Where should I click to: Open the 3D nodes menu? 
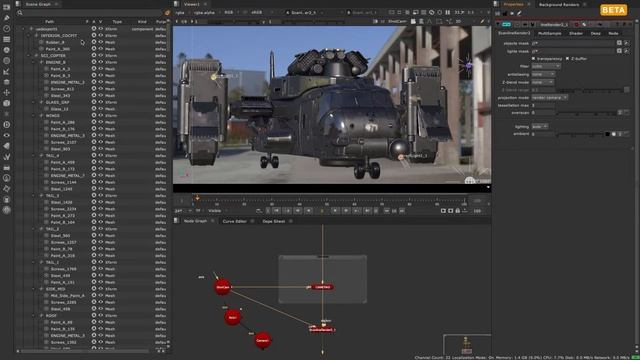coord(7,103)
